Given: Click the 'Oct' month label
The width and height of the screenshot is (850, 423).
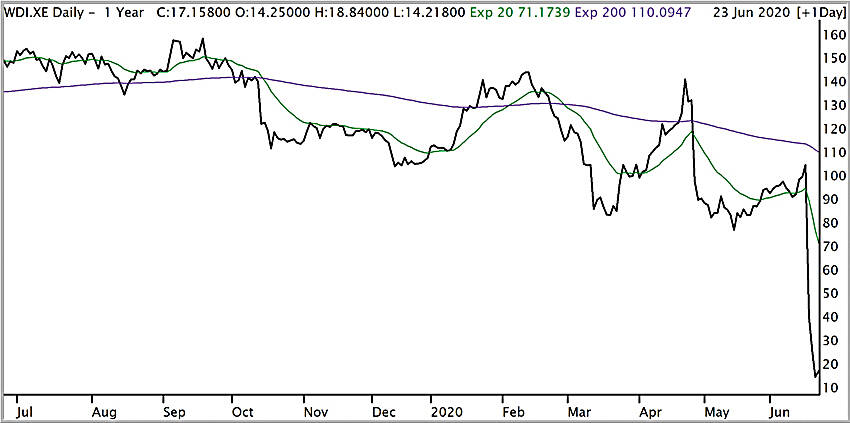Looking at the screenshot, I should coord(242,412).
